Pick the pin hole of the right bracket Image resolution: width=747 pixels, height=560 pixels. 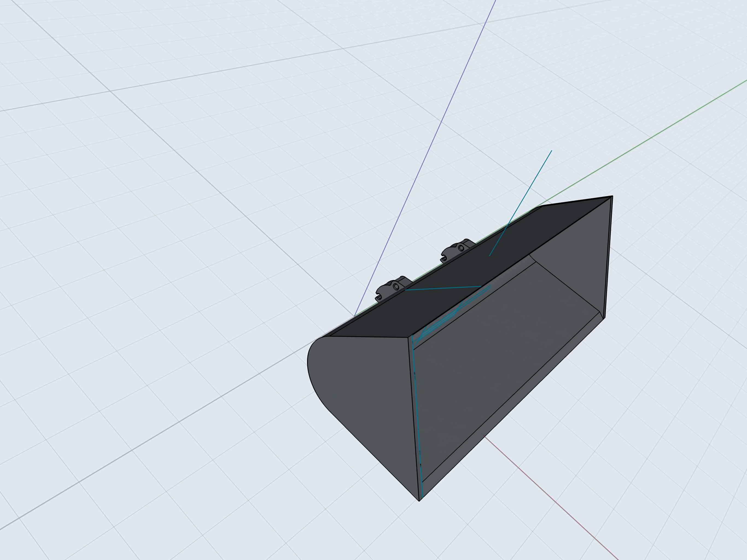click(x=461, y=248)
